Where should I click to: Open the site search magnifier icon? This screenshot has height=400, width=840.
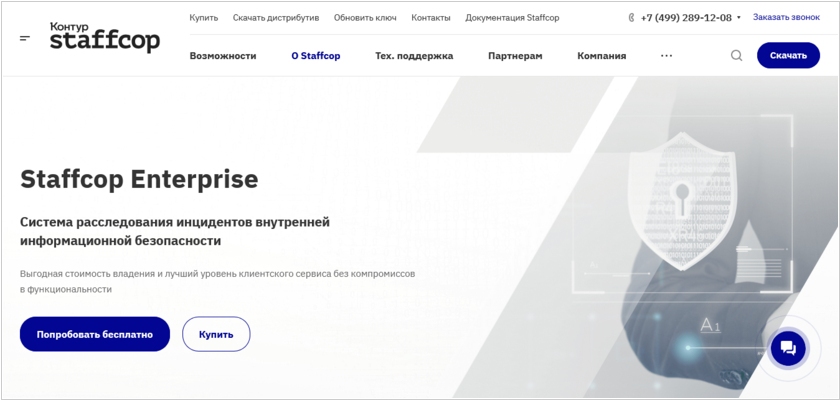737,56
